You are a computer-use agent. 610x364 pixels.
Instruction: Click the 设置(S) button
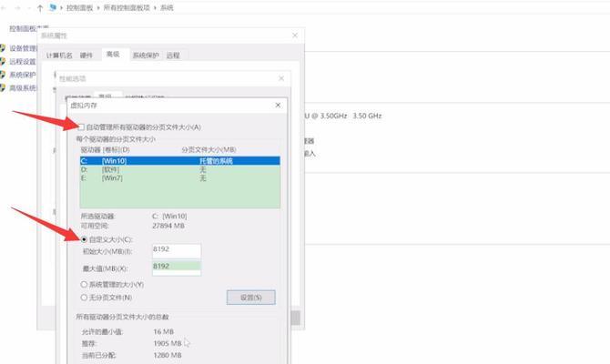click(251, 298)
